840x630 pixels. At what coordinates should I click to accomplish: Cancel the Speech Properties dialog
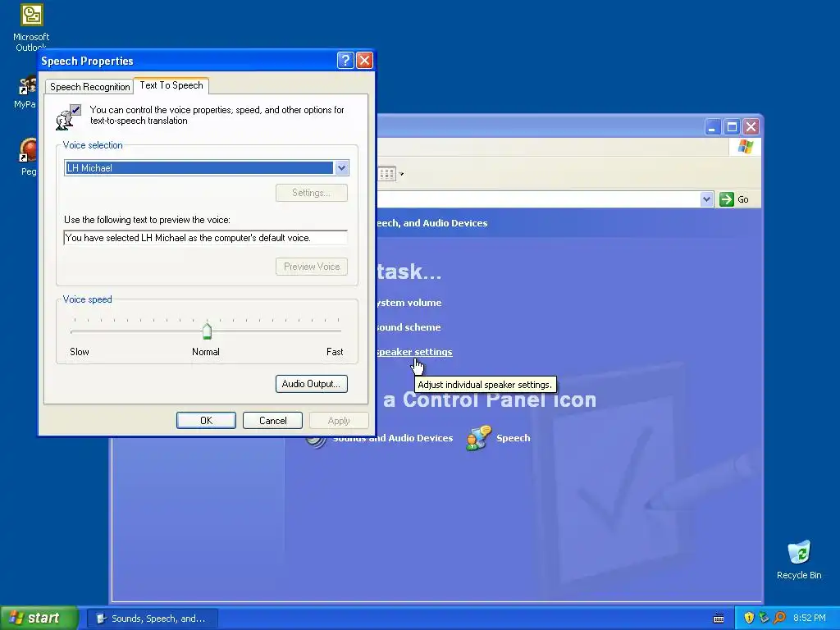(x=272, y=421)
